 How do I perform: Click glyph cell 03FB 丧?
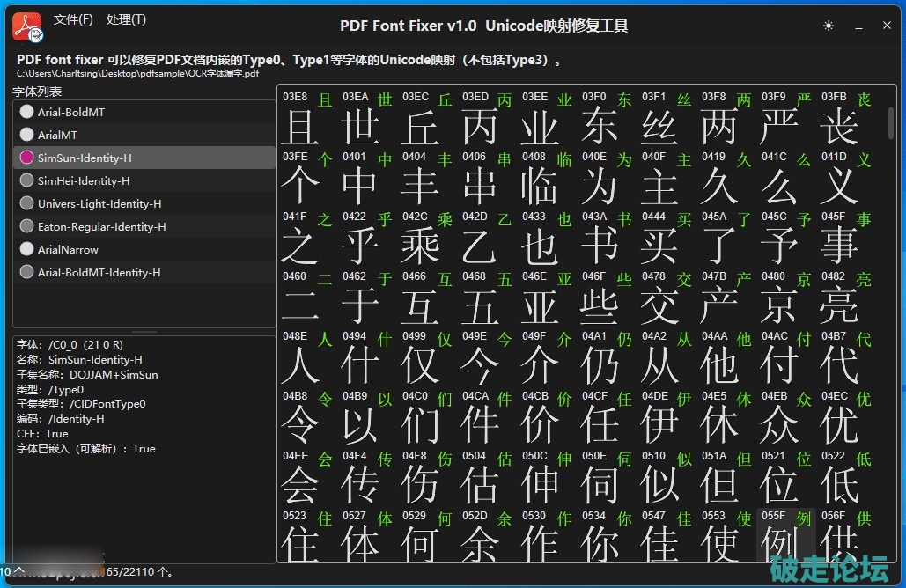[x=847, y=117]
